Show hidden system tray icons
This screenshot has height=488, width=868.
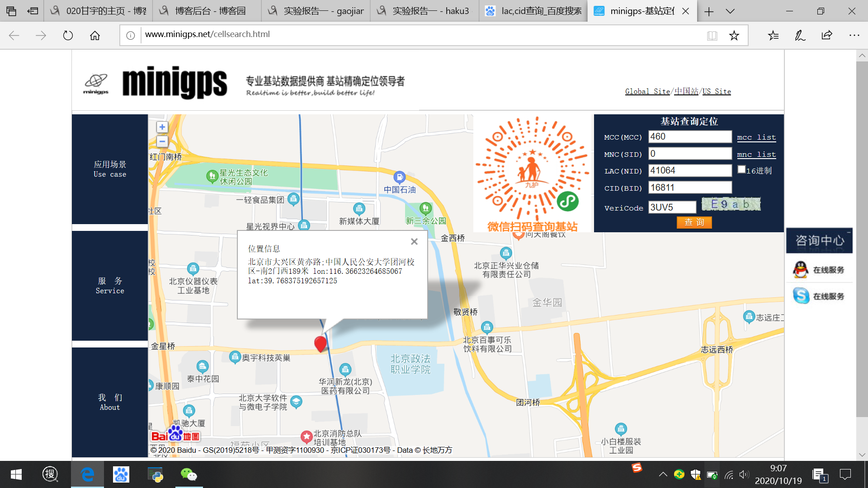(x=663, y=474)
